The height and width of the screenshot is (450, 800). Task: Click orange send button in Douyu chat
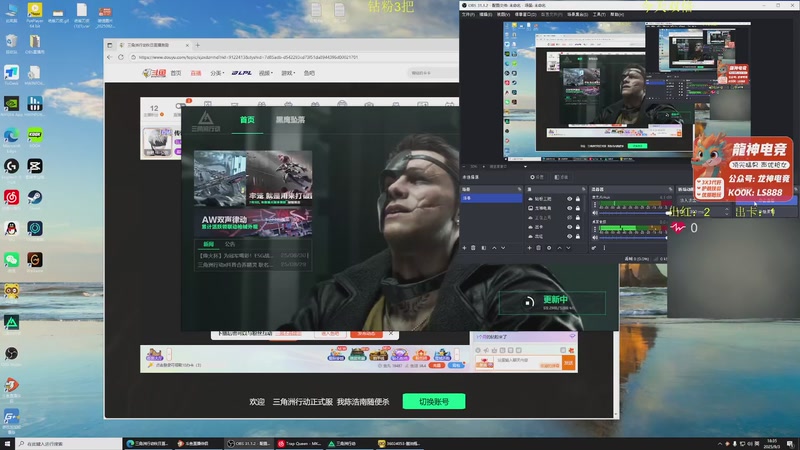[568, 362]
